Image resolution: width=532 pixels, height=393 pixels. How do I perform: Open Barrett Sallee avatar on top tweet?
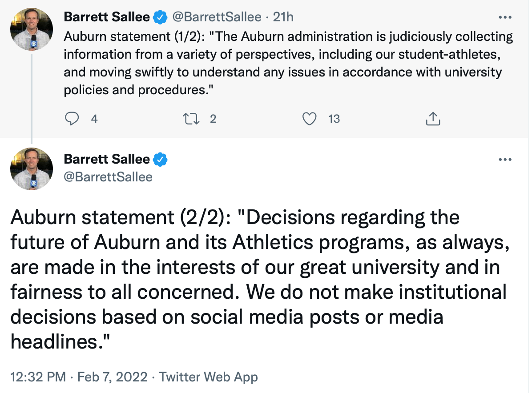(32, 29)
